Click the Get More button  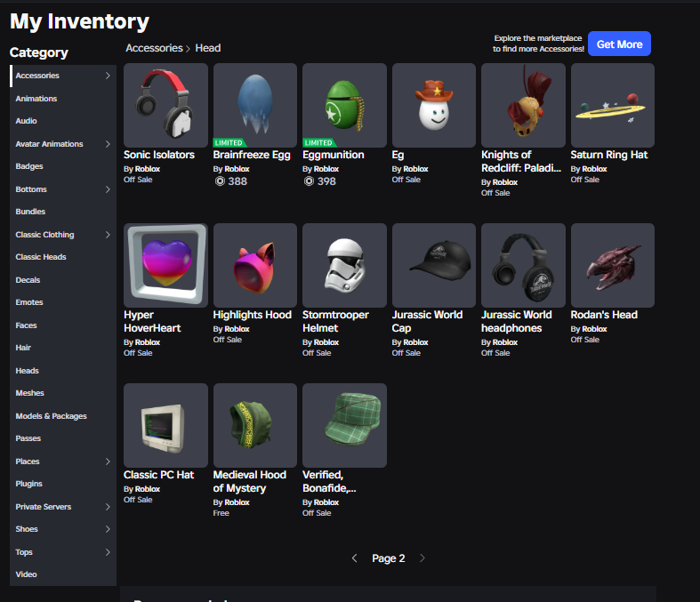(619, 44)
